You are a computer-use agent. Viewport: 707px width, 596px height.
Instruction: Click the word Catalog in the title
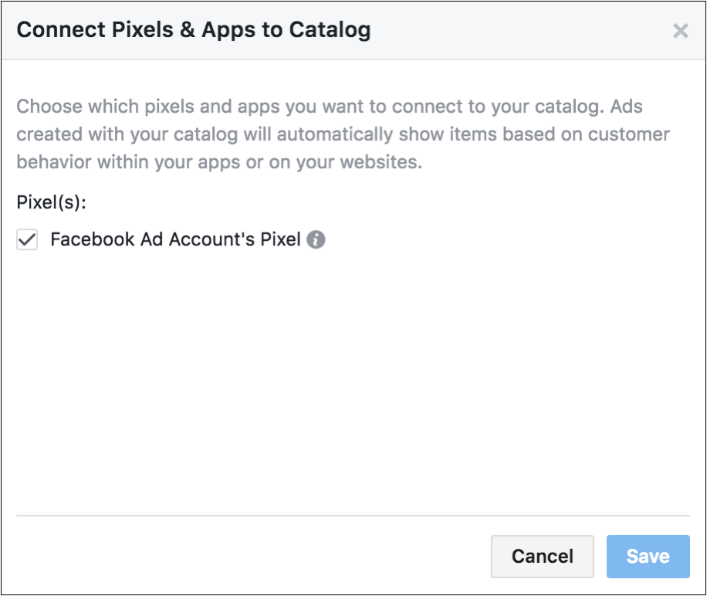(330, 30)
